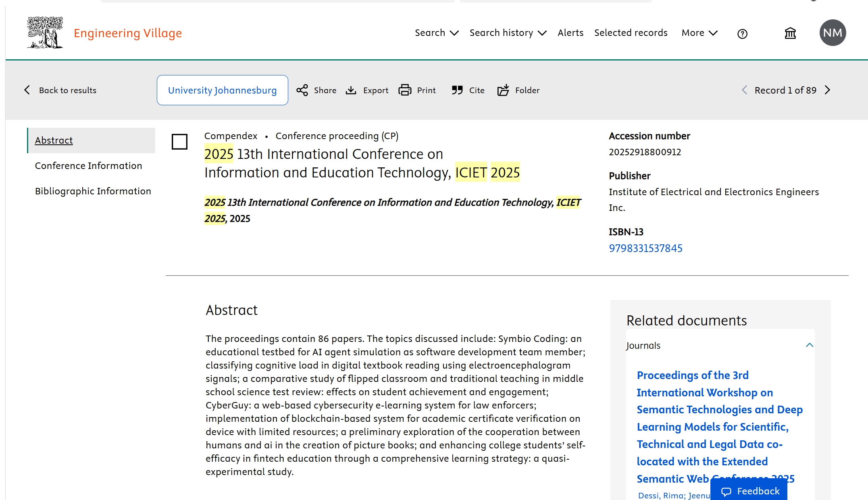Screen dimensions: 868x500
Task: Click the Elsevier tree logo
Action: (45, 33)
